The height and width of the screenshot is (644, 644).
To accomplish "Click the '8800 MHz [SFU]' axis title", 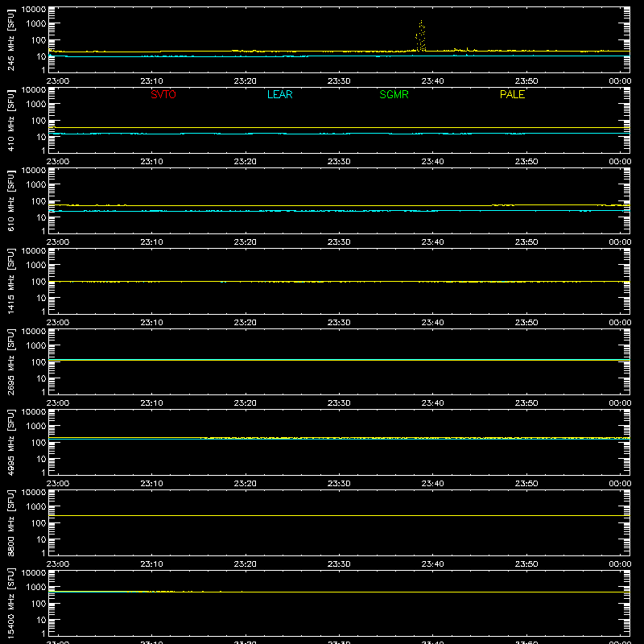I will tap(10, 522).
